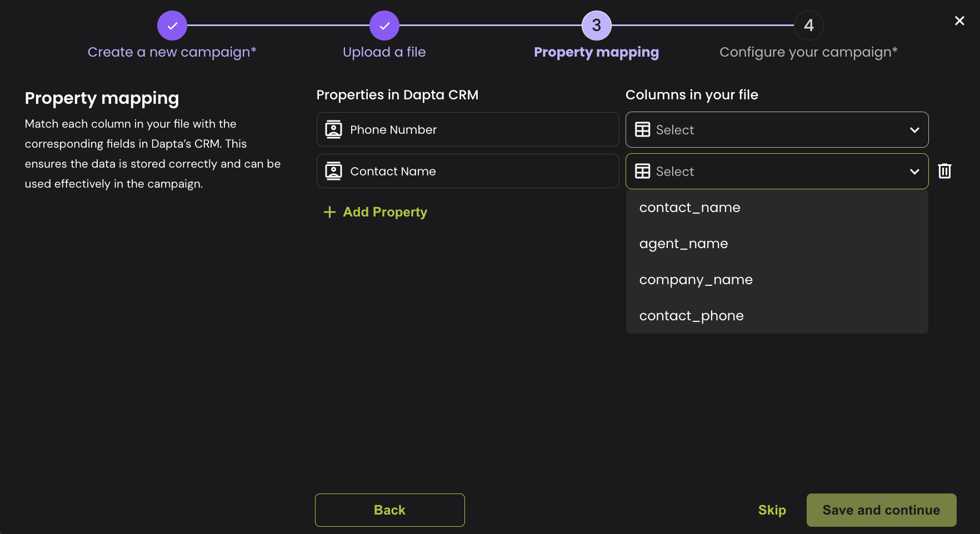Click the trash icon beside Contact Name row
Image resolution: width=980 pixels, height=534 pixels.
pos(944,171)
